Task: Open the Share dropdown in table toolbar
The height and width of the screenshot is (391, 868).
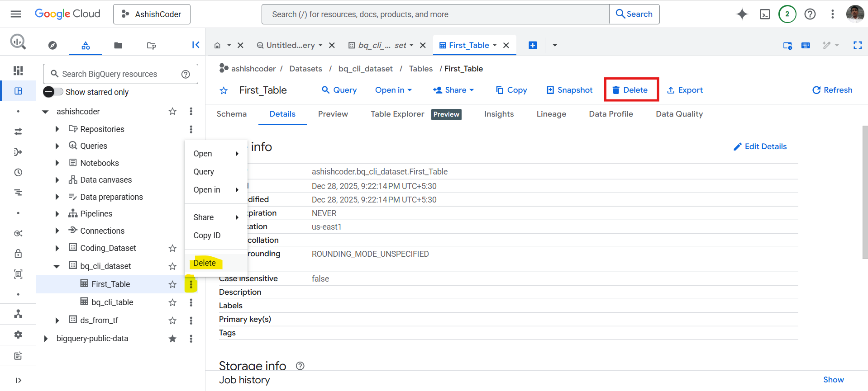Action: [x=453, y=90]
